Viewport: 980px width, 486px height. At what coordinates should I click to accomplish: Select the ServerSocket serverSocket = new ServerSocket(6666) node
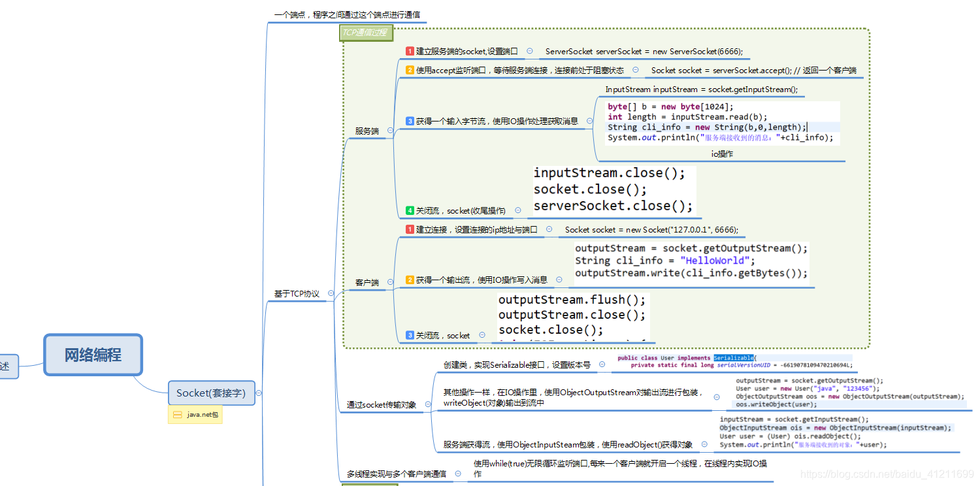click(x=644, y=51)
